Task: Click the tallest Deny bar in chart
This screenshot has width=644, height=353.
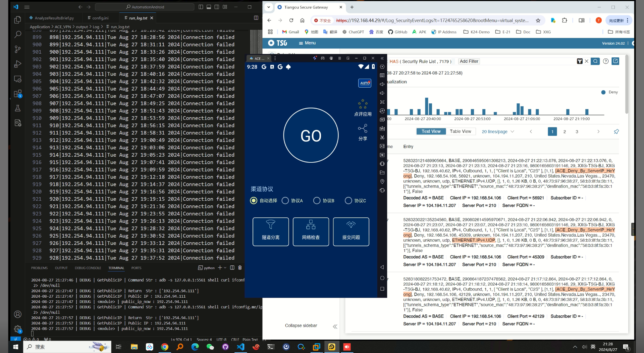Action: coord(426,106)
